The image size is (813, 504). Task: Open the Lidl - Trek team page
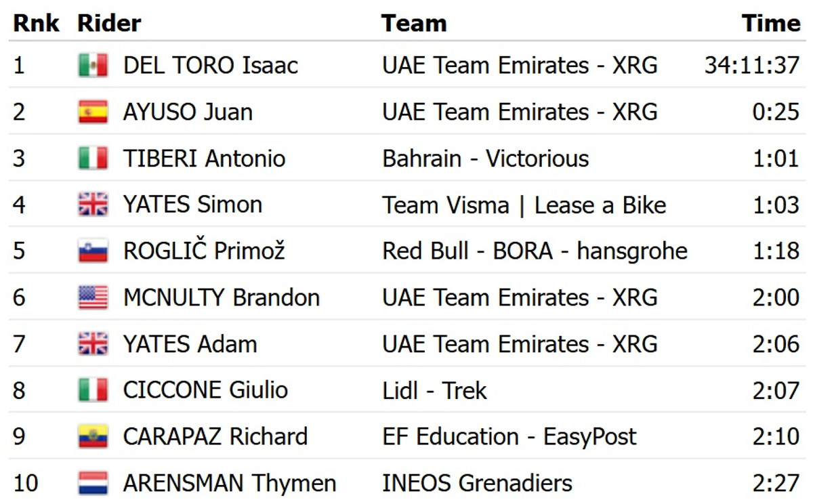click(x=434, y=391)
